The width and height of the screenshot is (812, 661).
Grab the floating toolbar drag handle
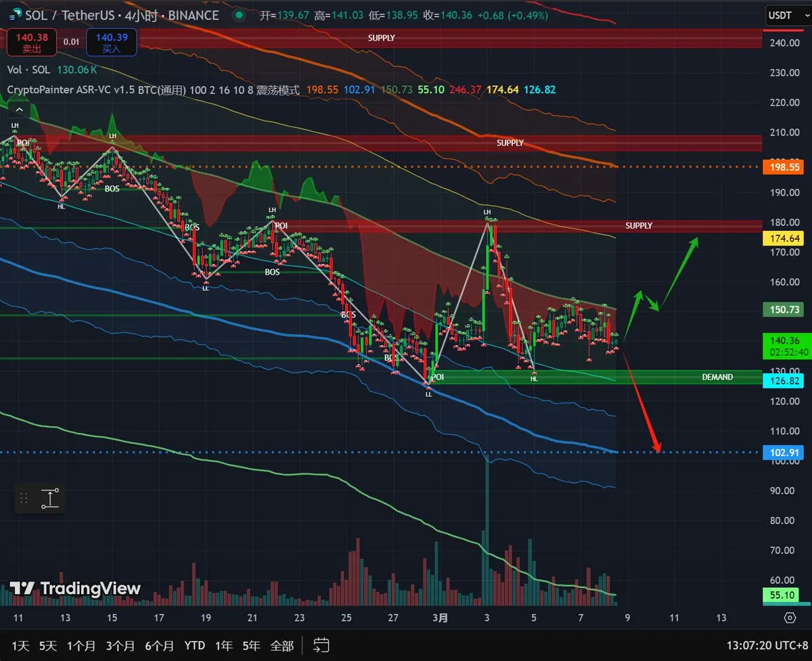coord(24,499)
